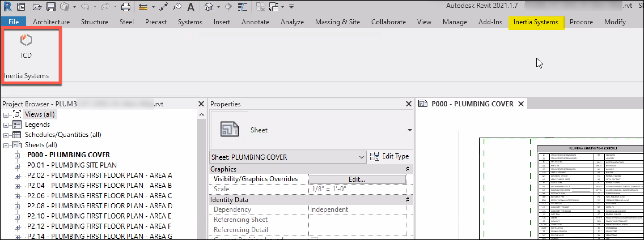Switch to the Precast ribbon tab

[156, 22]
